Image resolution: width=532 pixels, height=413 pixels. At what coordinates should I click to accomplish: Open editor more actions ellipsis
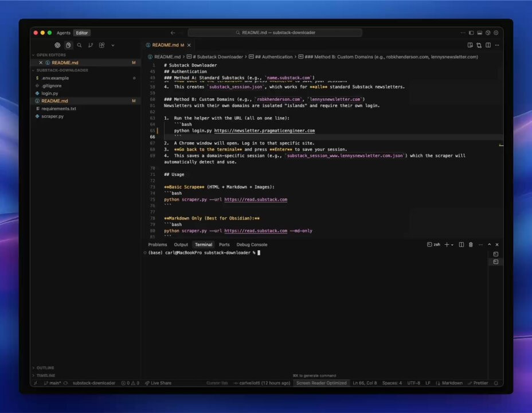(497, 45)
